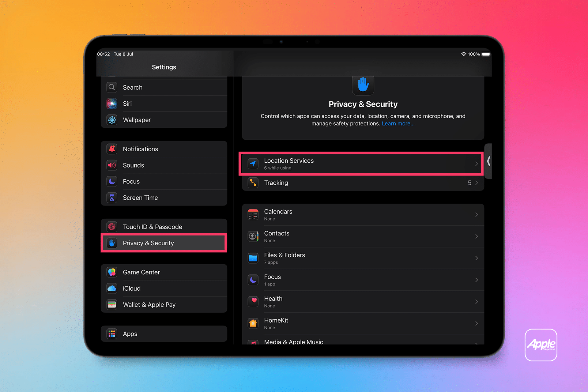The height and width of the screenshot is (392, 588).
Task: Click the Health heart icon
Action: (253, 302)
